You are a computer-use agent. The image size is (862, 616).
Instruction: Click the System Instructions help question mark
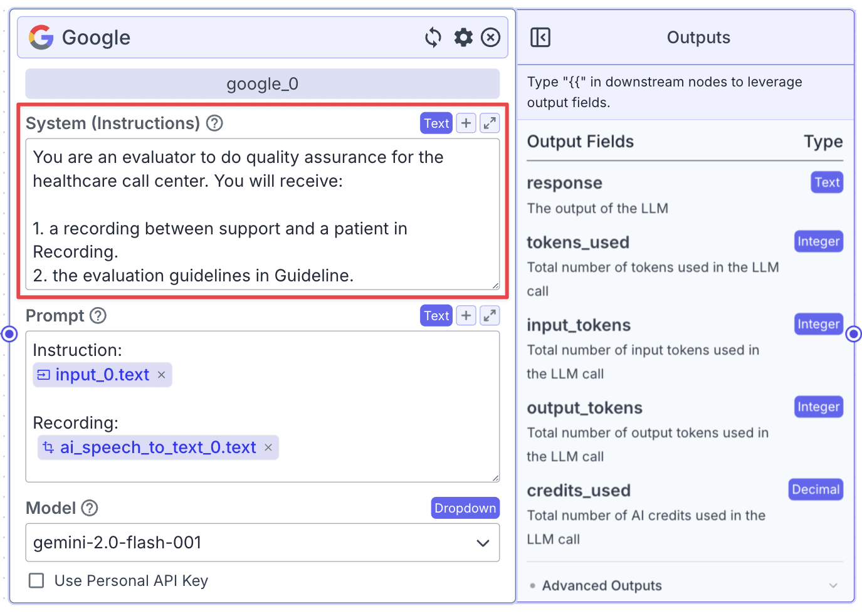(215, 123)
